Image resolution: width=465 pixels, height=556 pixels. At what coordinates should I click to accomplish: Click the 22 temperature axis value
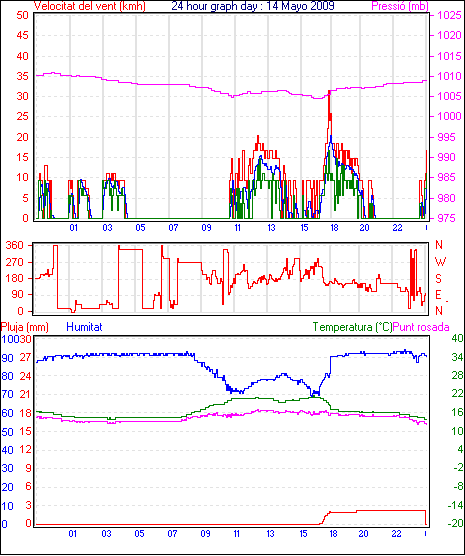coord(458,393)
